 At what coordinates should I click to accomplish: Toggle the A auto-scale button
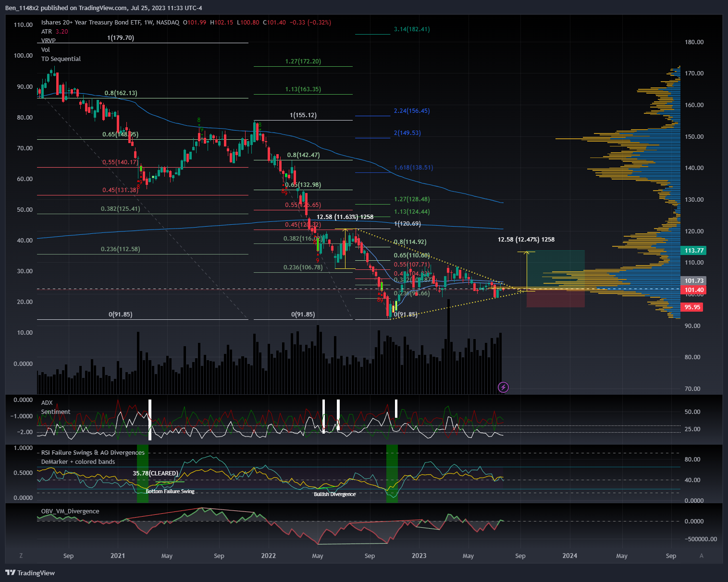[x=702, y=556]
